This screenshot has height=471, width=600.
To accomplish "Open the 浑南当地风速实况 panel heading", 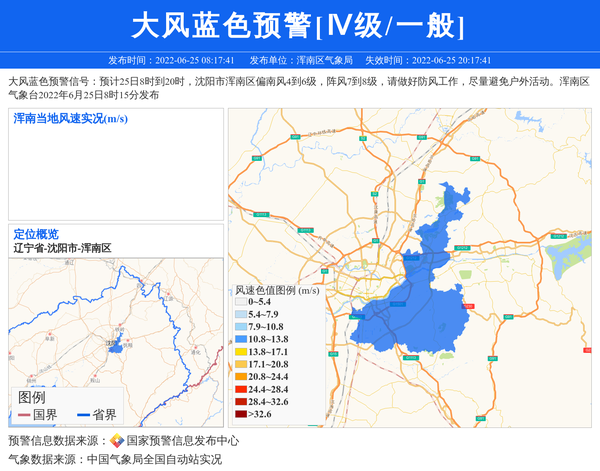I will pos(70,119).
